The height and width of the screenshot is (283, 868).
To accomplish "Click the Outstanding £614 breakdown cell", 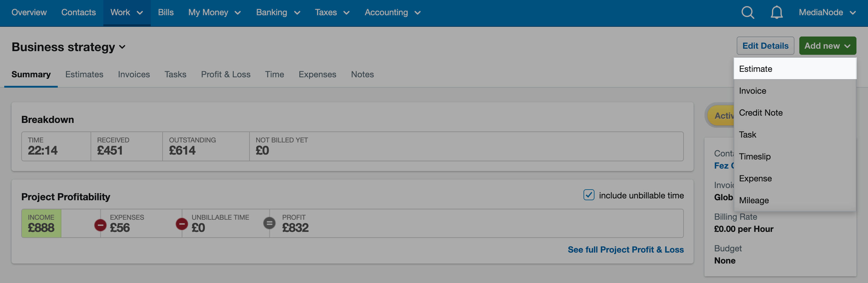I will click(x=206, y=146).
